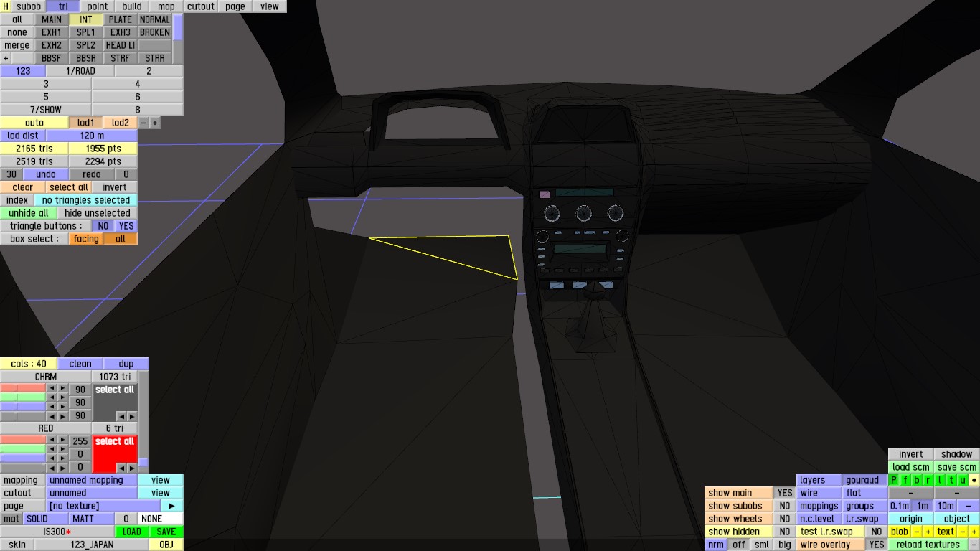Image resolution: width=980 pixels, height=551 pixels.
Task: Click the H button in the top menu
Action: 6,6
